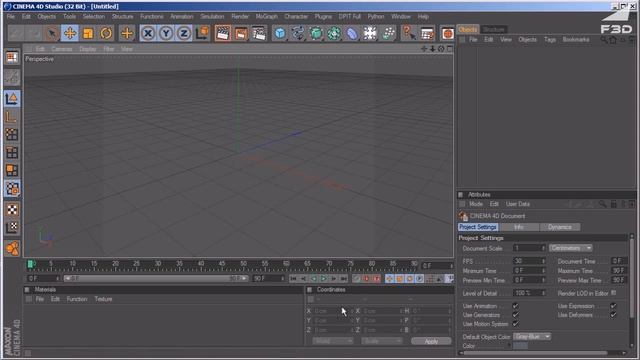Open the white scene objects icon
640x360 pixels.
(370, 33)
